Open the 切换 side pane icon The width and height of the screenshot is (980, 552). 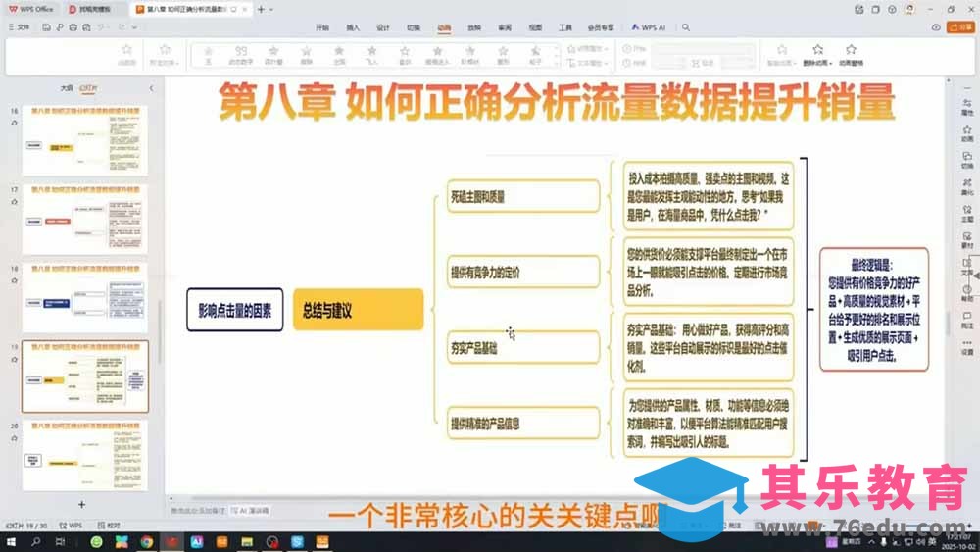(x=967, y=161)
